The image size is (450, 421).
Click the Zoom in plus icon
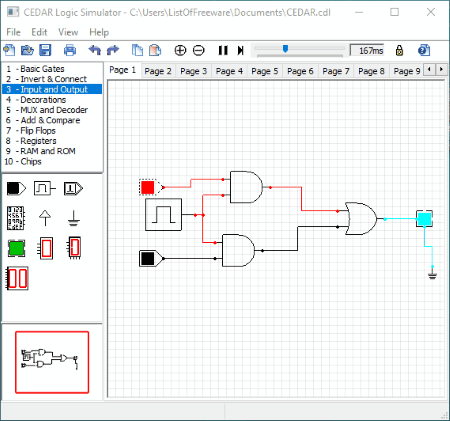point(180,50)
